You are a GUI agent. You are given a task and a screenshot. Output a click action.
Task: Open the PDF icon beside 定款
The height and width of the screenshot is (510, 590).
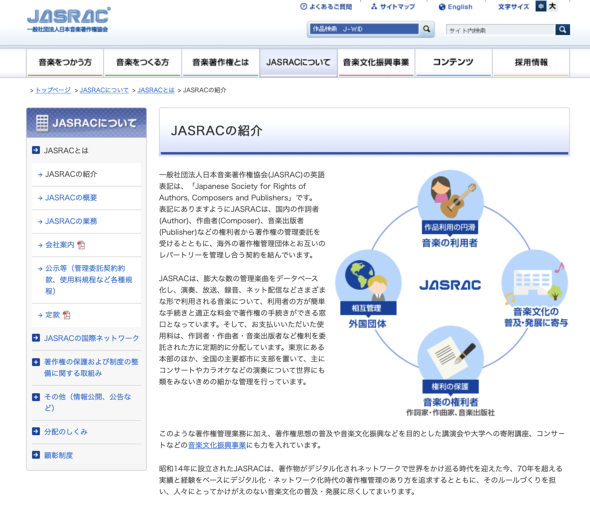[67, 315]
